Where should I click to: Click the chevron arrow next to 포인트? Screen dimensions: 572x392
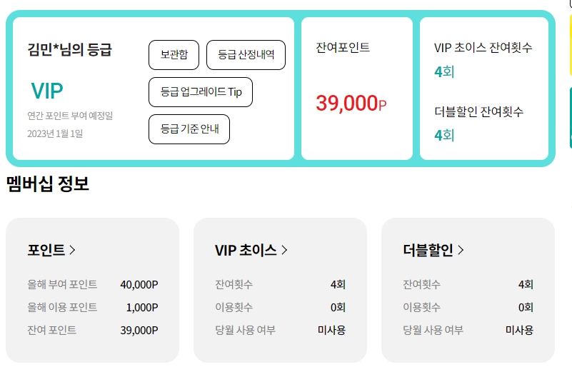click(x=73, y=250)
